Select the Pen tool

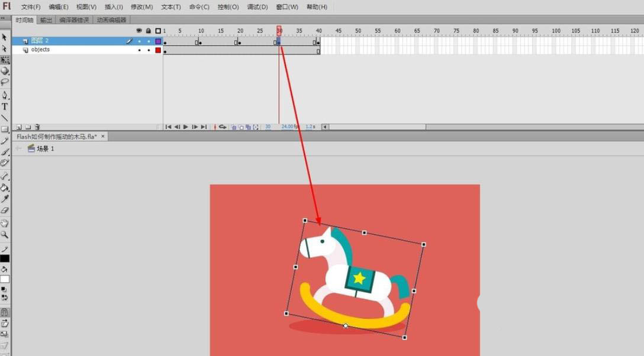pos(5,95)
